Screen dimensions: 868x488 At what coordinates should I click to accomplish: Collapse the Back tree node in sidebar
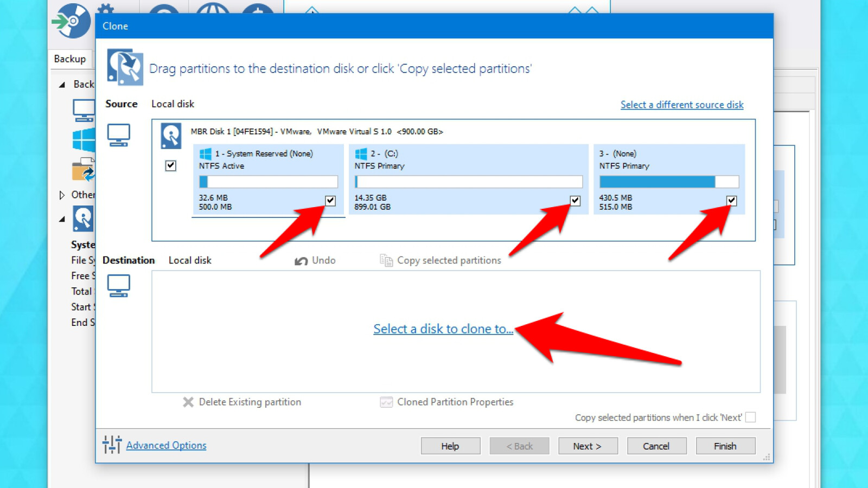coord(62,85)
